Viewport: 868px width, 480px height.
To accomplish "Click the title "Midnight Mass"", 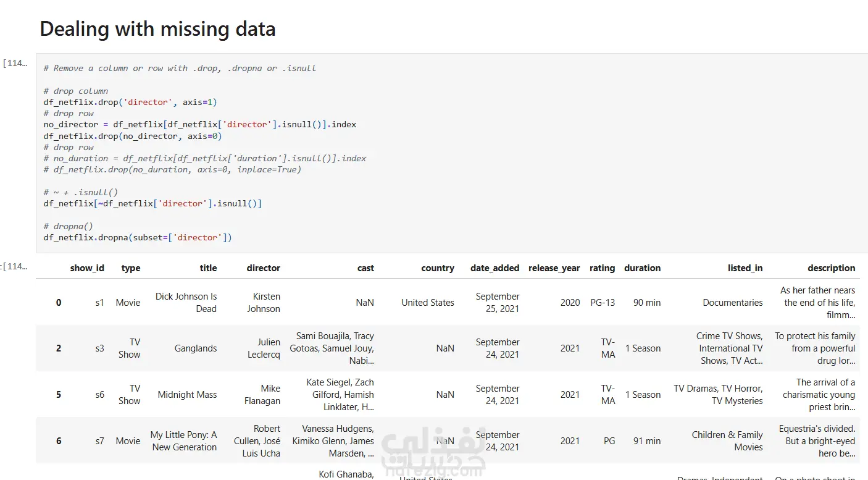I will pyautogui.click(x=187, y=395).
